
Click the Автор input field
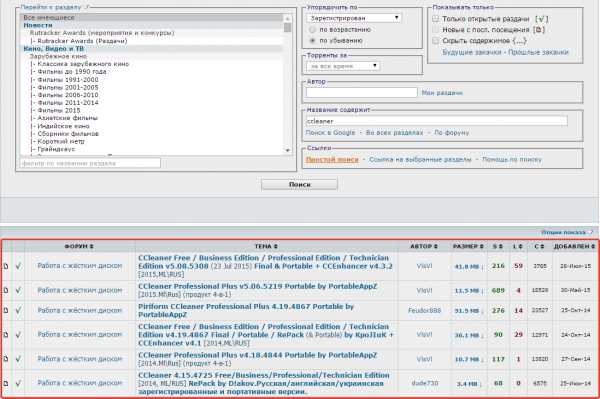pos(362,92)
